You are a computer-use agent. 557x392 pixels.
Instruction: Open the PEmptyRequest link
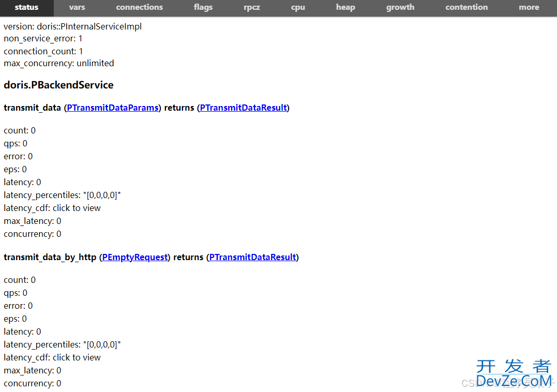135,258
